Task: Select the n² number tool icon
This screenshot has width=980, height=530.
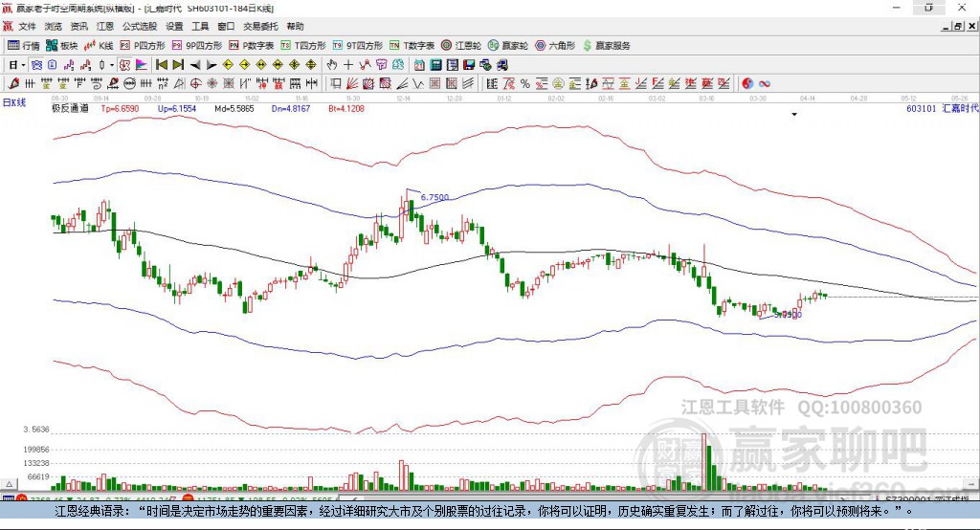Action: point(163,83)
